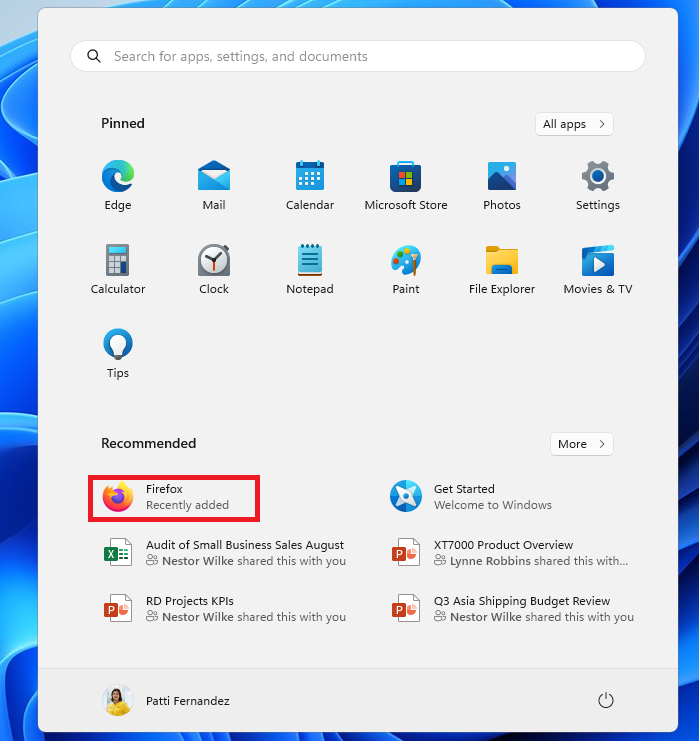Open Q3 Asia Shipping Budget Review

[513, 609]
